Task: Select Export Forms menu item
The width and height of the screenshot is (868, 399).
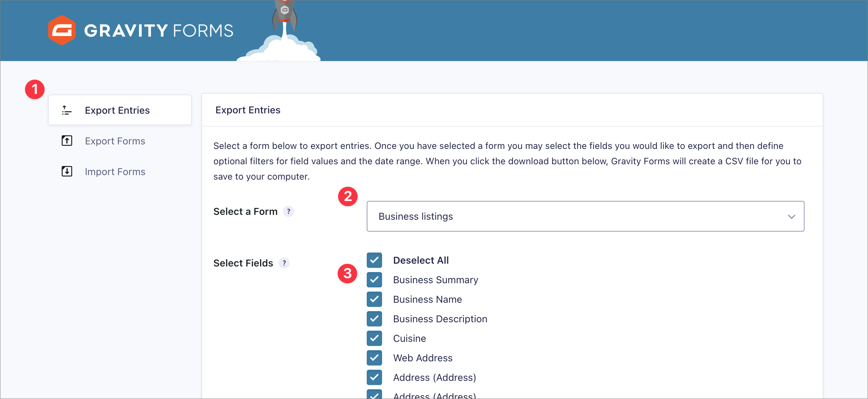Action: click(x=115, y=141)
